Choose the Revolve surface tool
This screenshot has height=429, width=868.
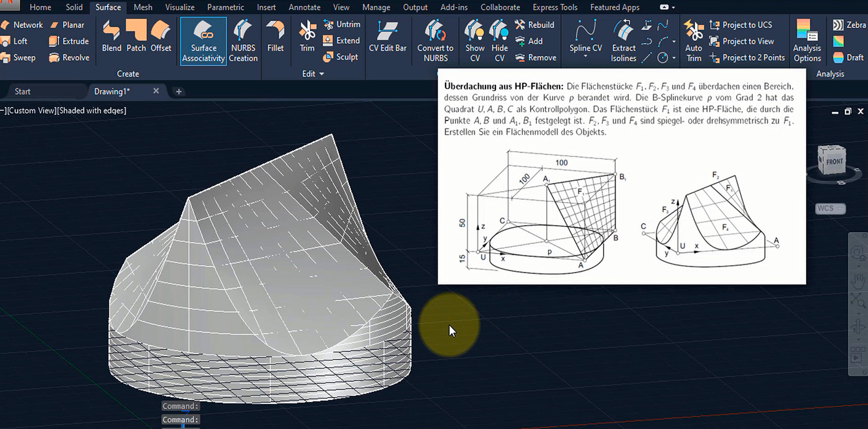click(69, 57)
